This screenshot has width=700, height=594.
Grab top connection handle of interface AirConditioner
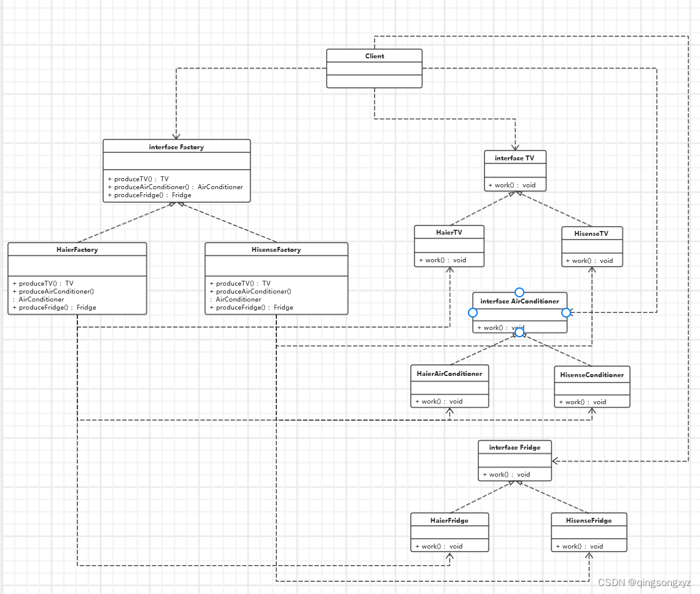pos(519,292)
